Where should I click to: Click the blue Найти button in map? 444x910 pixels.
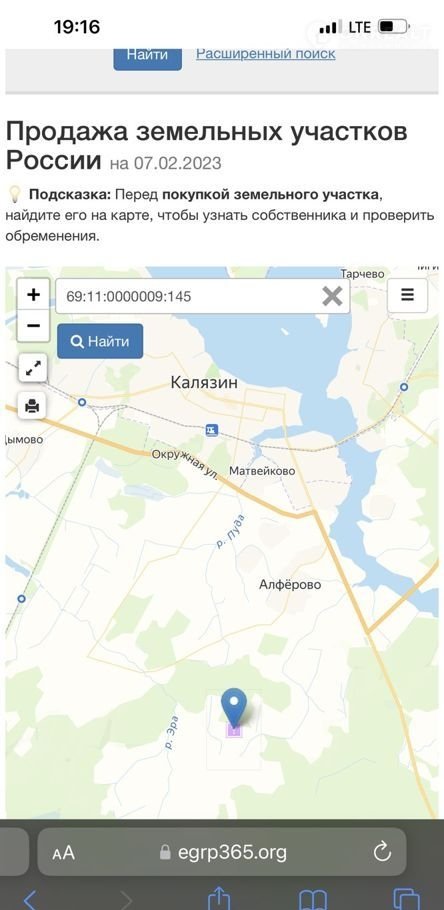100,341
